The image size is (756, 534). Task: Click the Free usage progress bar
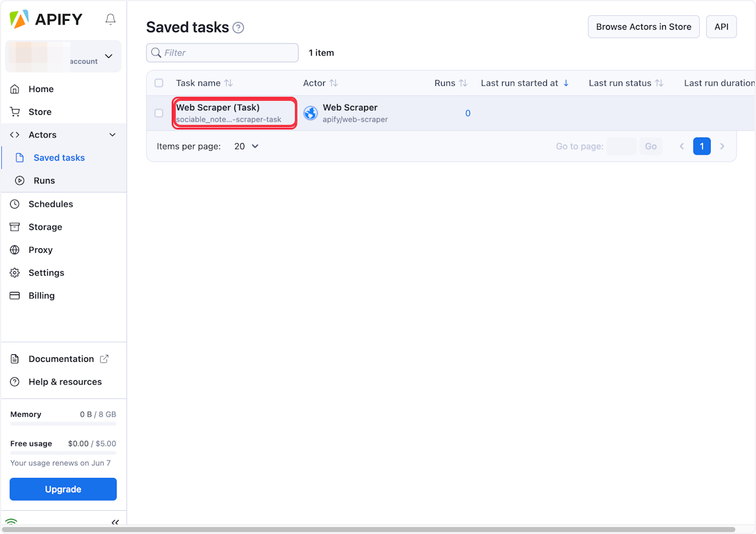point(63,453)
